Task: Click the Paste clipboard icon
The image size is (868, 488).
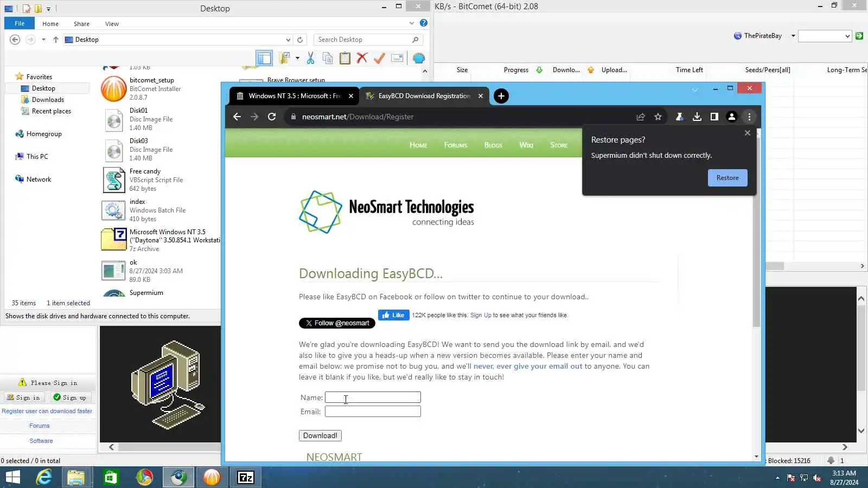Action: [345, 58]
